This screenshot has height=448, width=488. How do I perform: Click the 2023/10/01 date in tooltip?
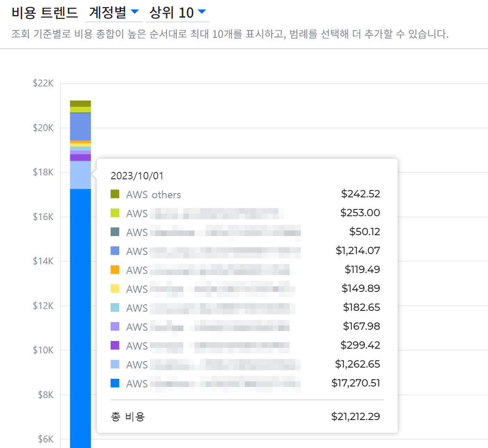coord(137,175)
